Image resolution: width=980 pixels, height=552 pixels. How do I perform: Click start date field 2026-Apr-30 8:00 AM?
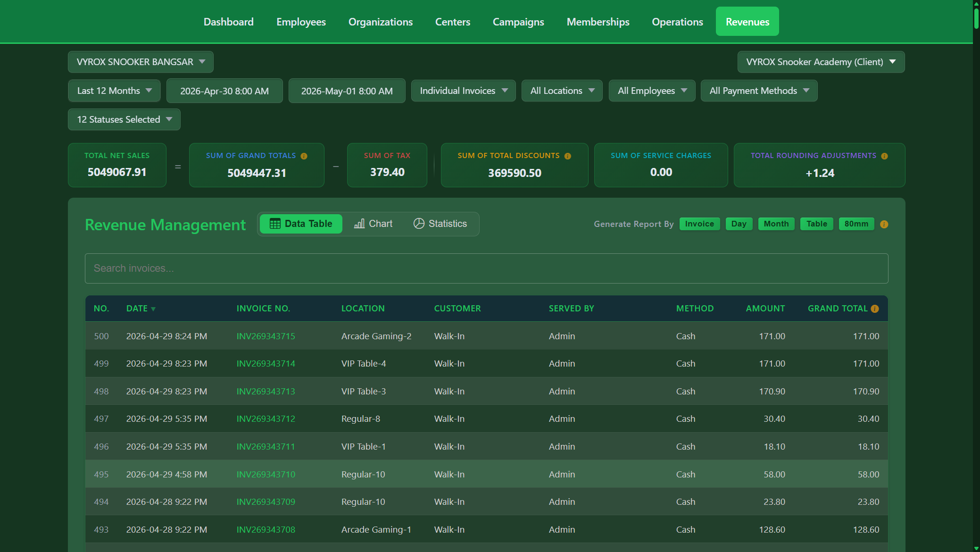[224, 91]
